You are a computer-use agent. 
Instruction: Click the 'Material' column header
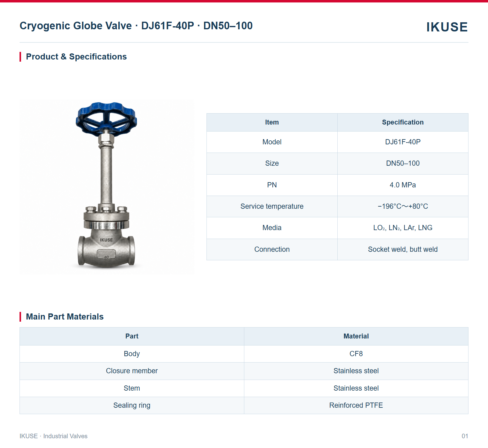tap(356, 336)
